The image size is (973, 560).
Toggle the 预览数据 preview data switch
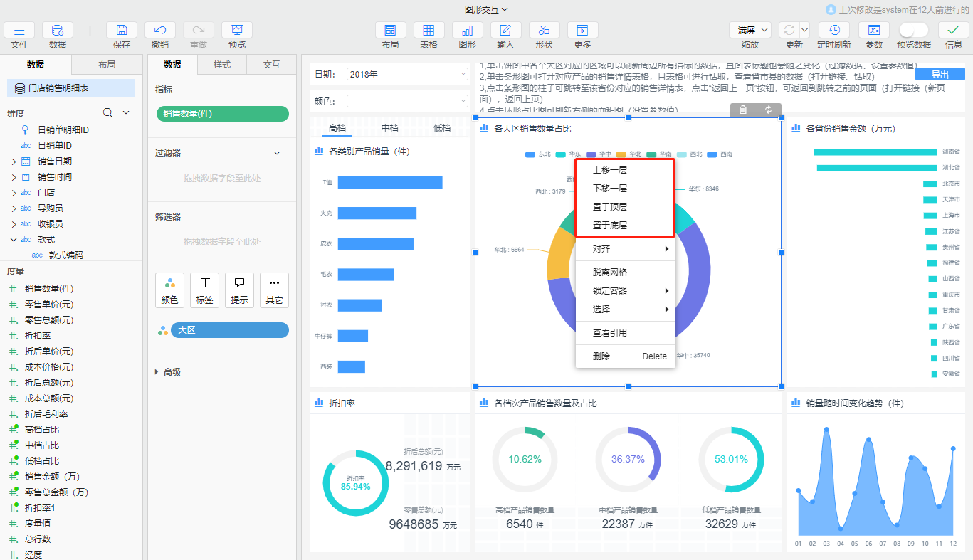(913, 30)
